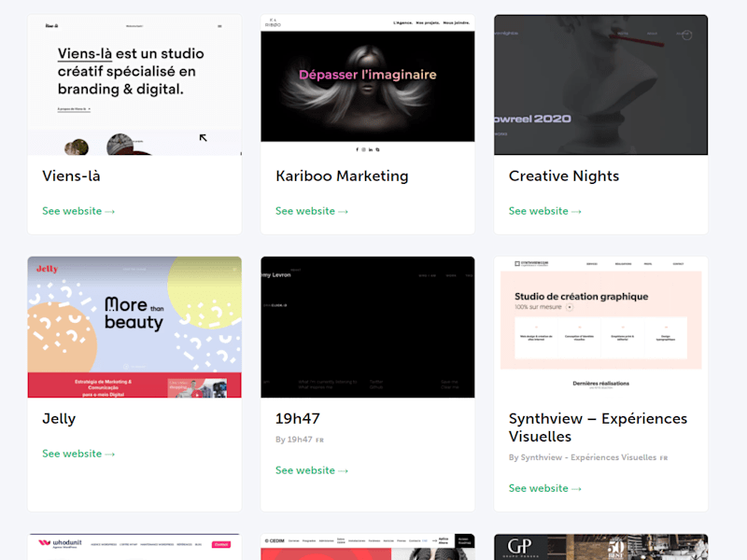
Task: Open the GP site thumbnail
Action: tap(600, 547)
